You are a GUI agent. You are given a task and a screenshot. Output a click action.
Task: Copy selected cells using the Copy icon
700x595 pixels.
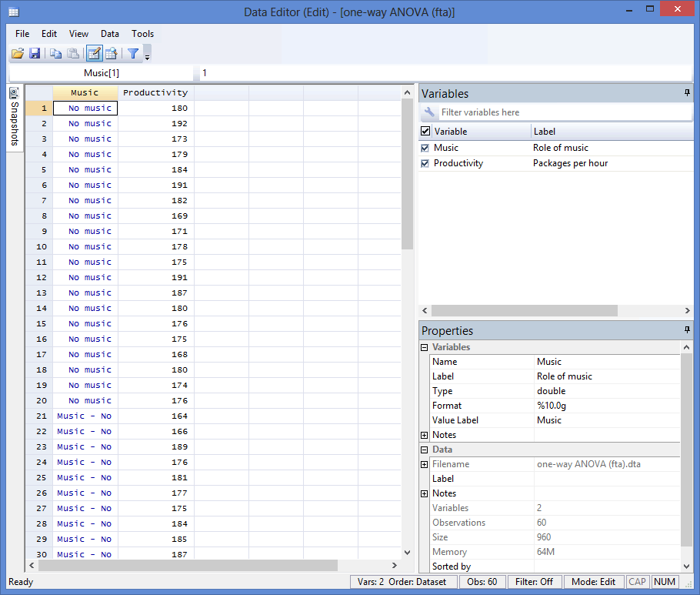54,53
